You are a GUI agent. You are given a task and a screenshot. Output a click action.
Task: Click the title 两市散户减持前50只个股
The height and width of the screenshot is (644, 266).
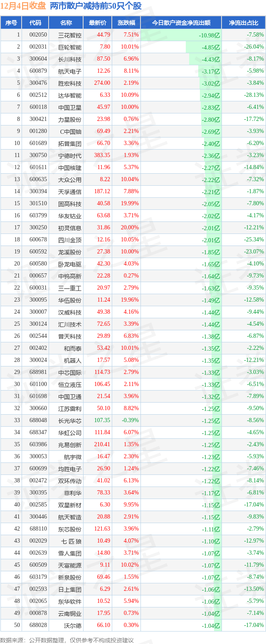(x=96, y=6)
